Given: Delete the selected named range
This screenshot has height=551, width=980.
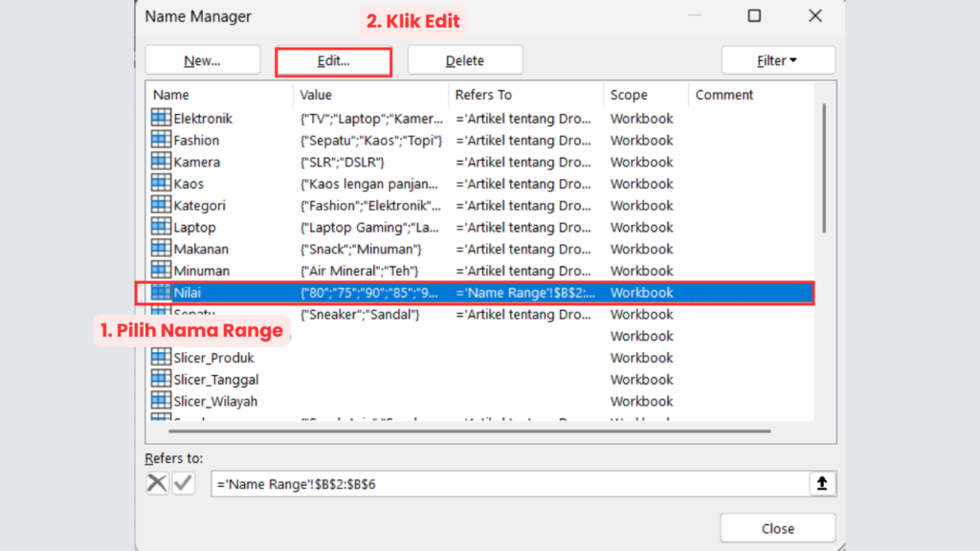Looking at the screenshot, I should [x=465, y=59].
